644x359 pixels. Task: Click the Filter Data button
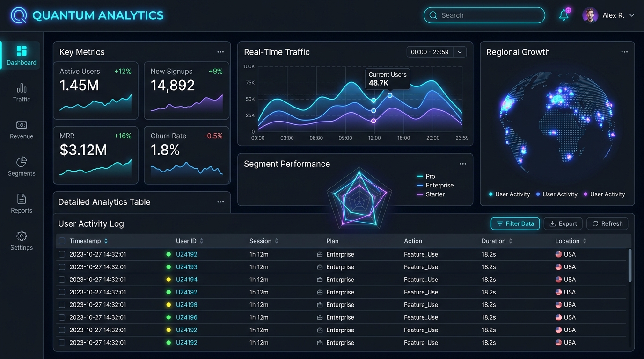coord(515,223)
